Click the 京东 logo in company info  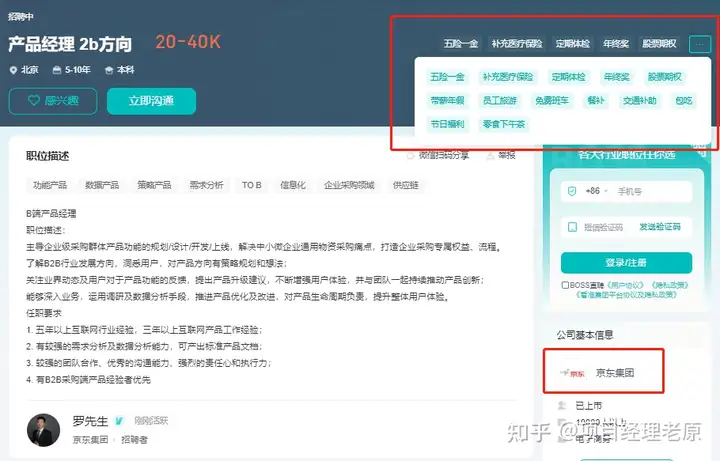[x=572, y=373]
